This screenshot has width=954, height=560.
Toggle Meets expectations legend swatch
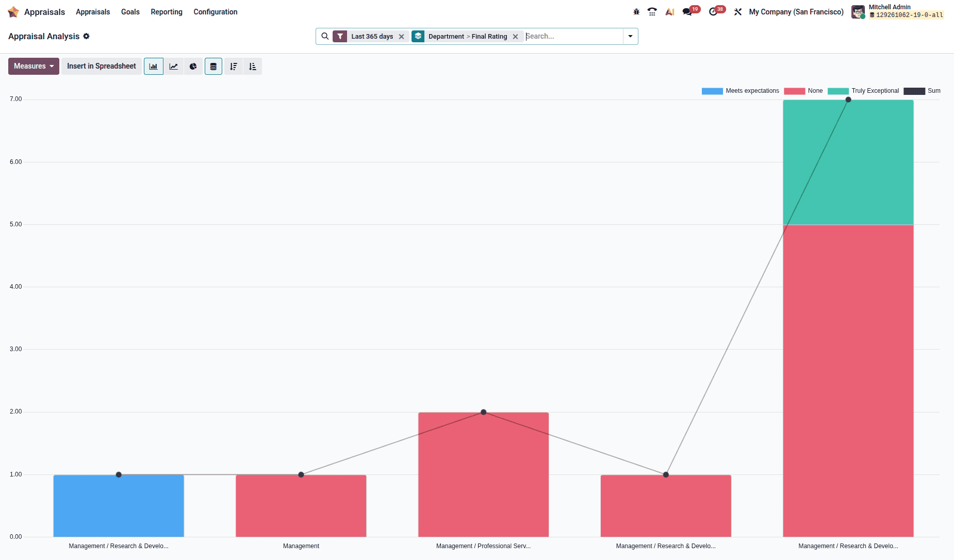coord(712,91)
